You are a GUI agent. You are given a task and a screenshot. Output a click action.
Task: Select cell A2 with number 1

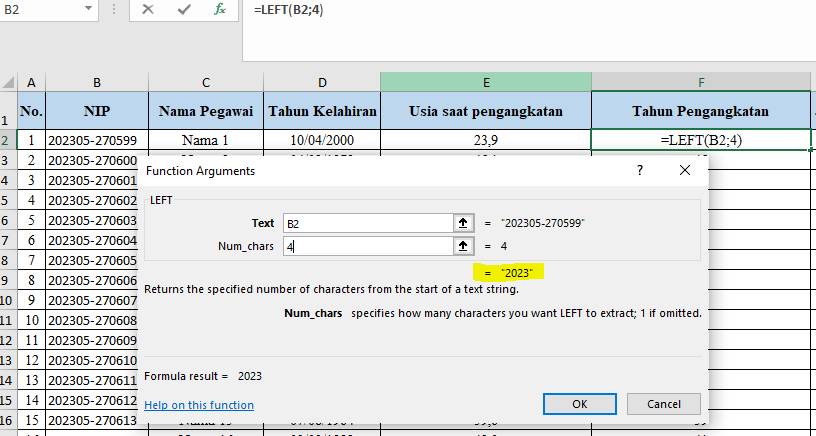(x=31, y=140)
